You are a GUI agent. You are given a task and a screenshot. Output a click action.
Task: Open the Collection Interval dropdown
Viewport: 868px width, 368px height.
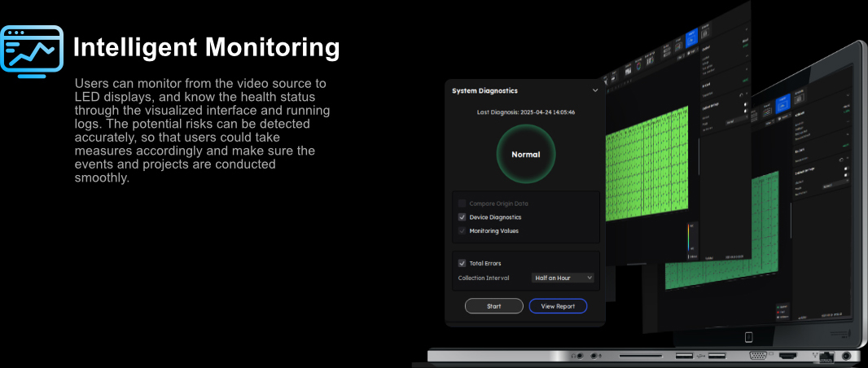pos(563,278)
